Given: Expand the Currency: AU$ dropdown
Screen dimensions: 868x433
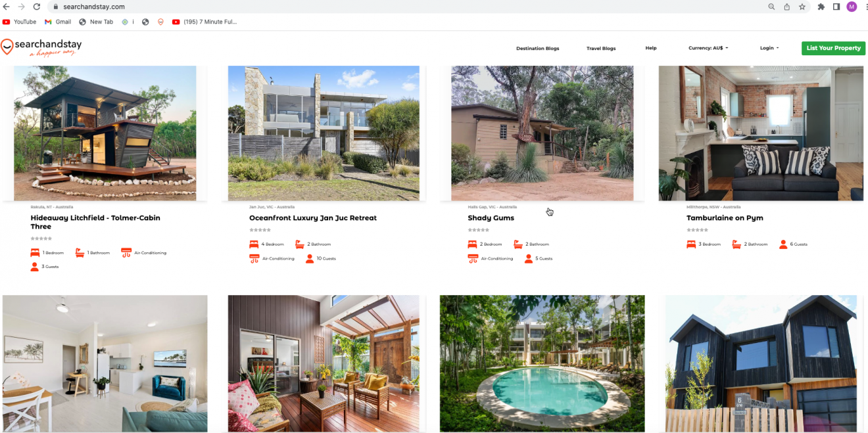Looking at the screenshot, I should tap(708, 48).
